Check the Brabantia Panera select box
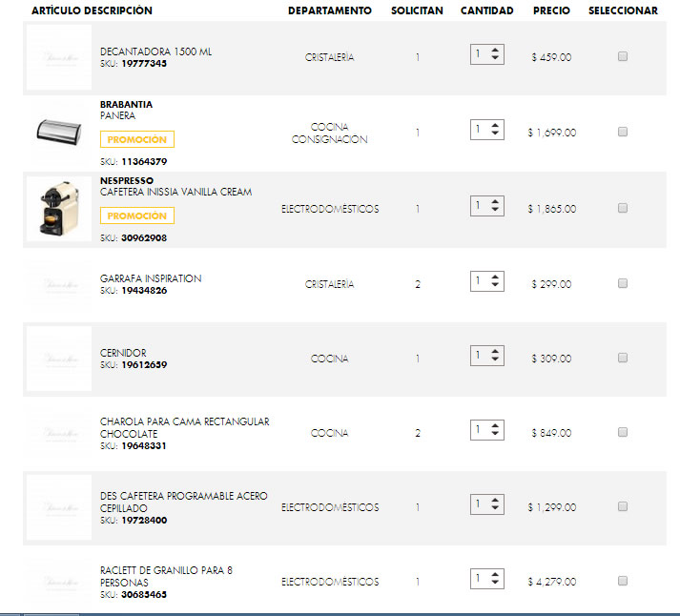This screenshot has width=680, height=616. tap(623, 133)
